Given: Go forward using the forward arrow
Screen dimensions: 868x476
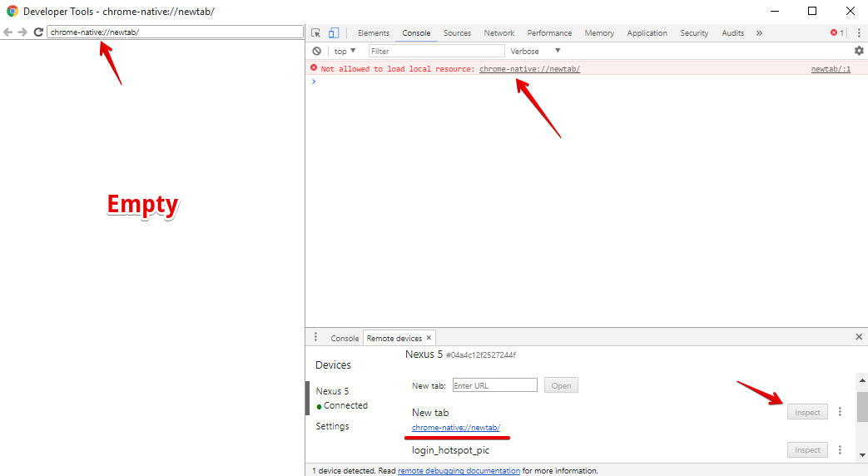Looking at the screenshot, I should click(22, 32).
